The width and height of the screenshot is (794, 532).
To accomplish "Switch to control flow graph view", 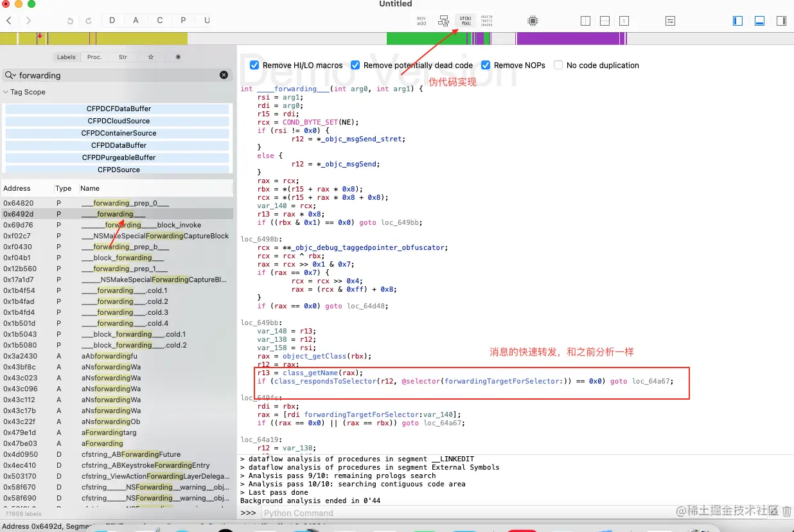I will pos(444,21).
